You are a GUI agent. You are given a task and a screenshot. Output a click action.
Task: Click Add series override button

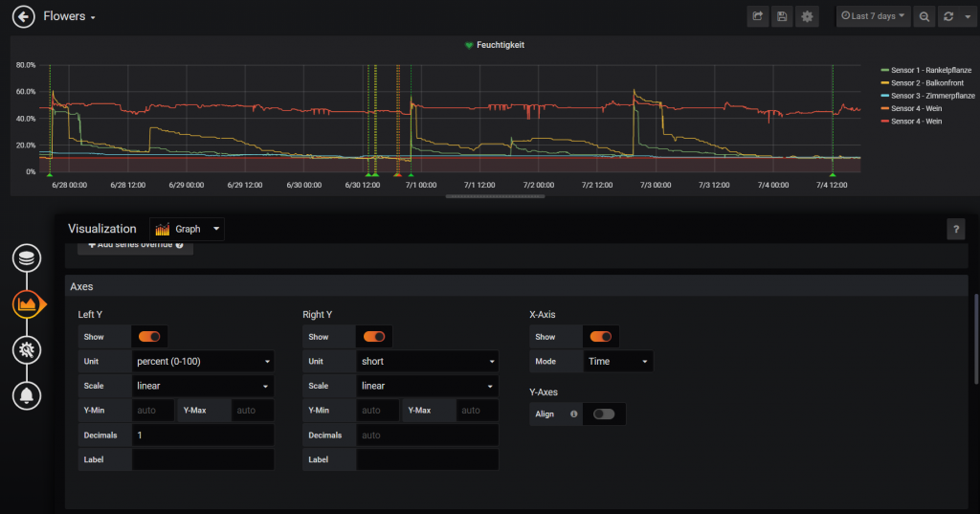pyautogui.click(x=135, y=246)
